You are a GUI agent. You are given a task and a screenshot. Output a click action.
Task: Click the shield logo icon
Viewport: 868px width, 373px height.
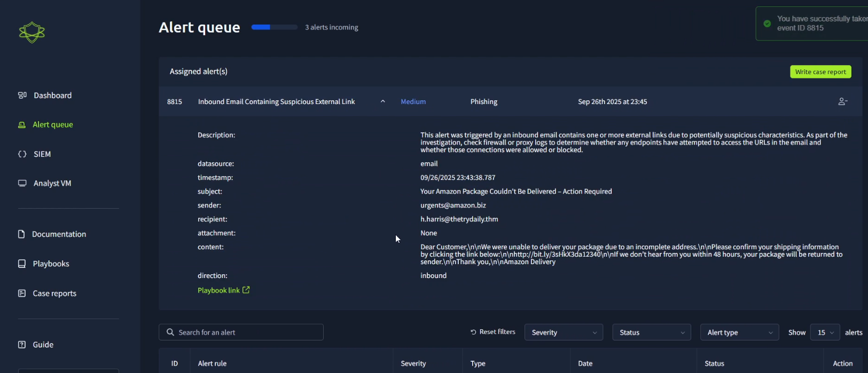pyautogui.click(x=32, y=33)
